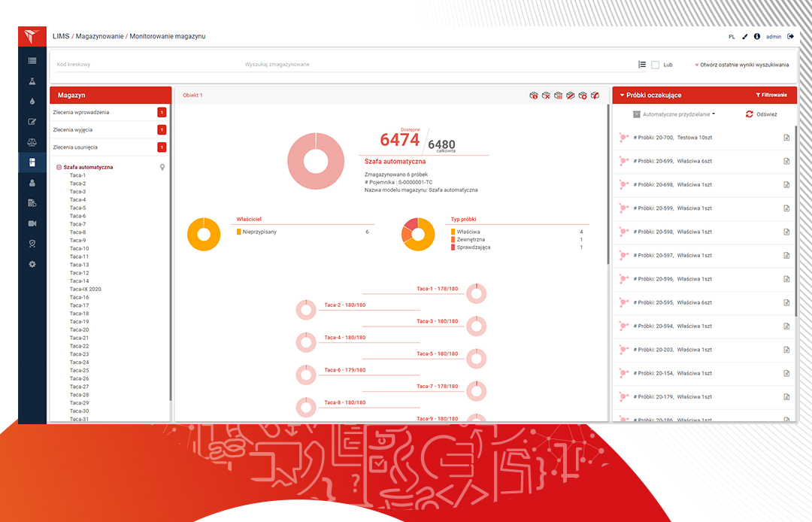Collapse the Próbki oczekujące panel
The height and width of the screenshot is (522, 812).
pyautogui.click(x=622, y=96)
